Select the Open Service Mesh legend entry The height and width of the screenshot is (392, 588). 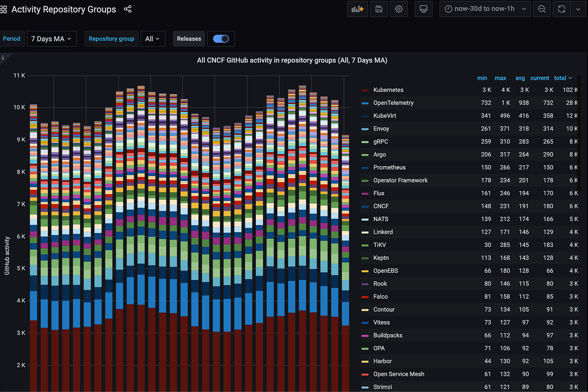pyautogui.click(x=399, y=374)
